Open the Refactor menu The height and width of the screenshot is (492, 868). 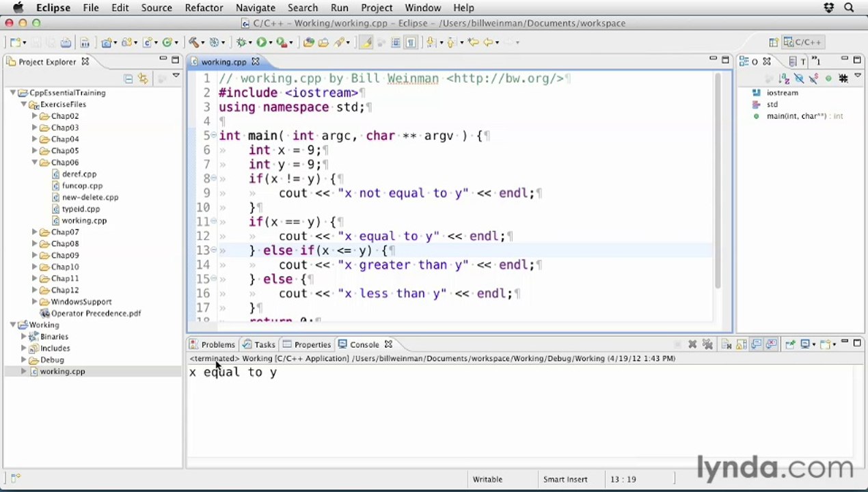click(204, 8)
